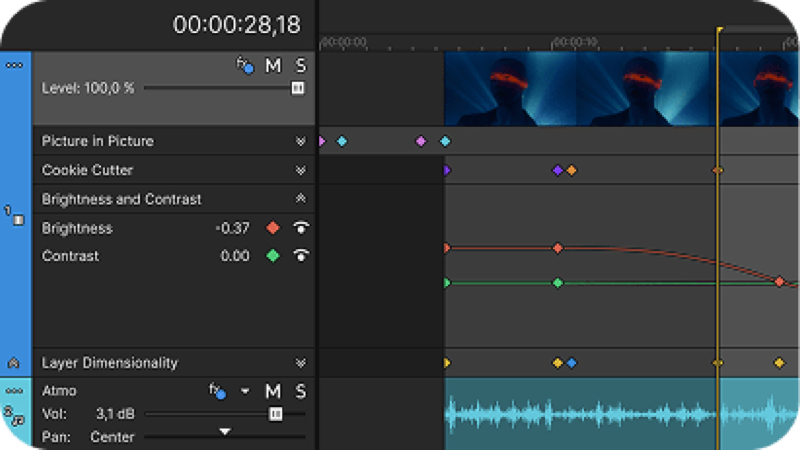Viewport: 800px width, 450px height.
Task: Solo the Atmo audio track
Action: point(301,391)
